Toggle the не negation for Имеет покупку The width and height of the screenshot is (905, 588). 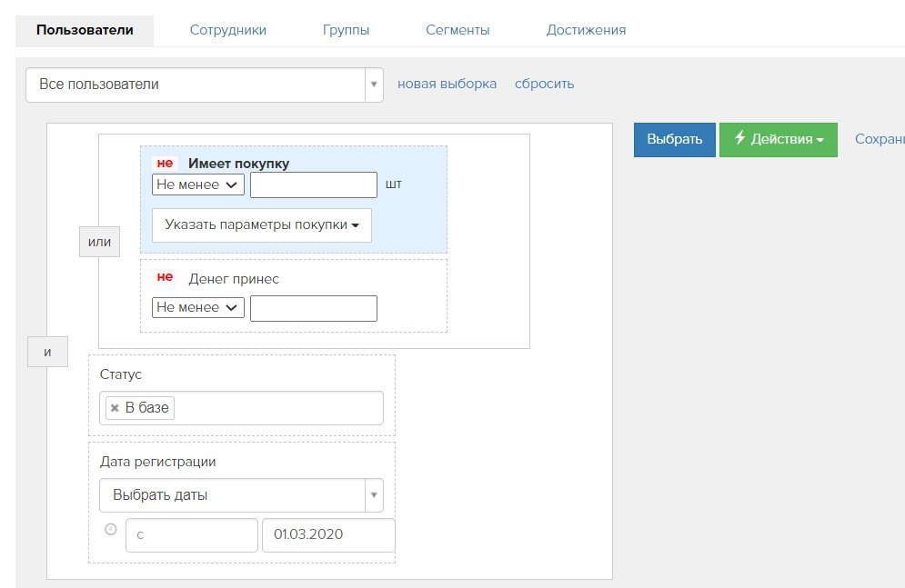click(x=165, y=164)
